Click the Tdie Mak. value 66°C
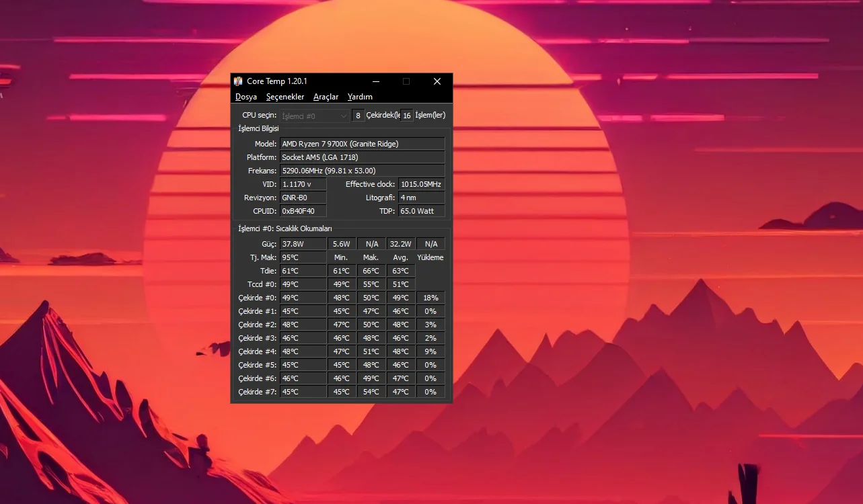The width and height of the screenshot is (863, 504). tap(371, 271)
